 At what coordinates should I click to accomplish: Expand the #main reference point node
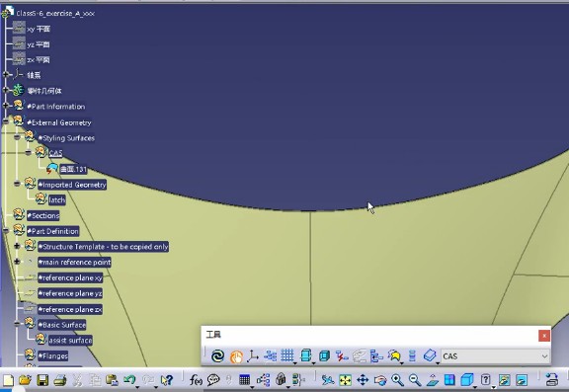click(x=17, y=262)
